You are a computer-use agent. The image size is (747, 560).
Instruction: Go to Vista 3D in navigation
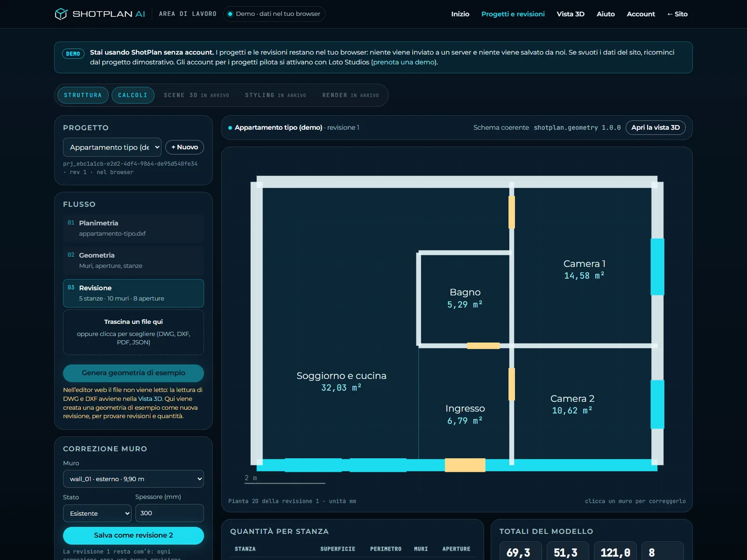click(570, 14)
